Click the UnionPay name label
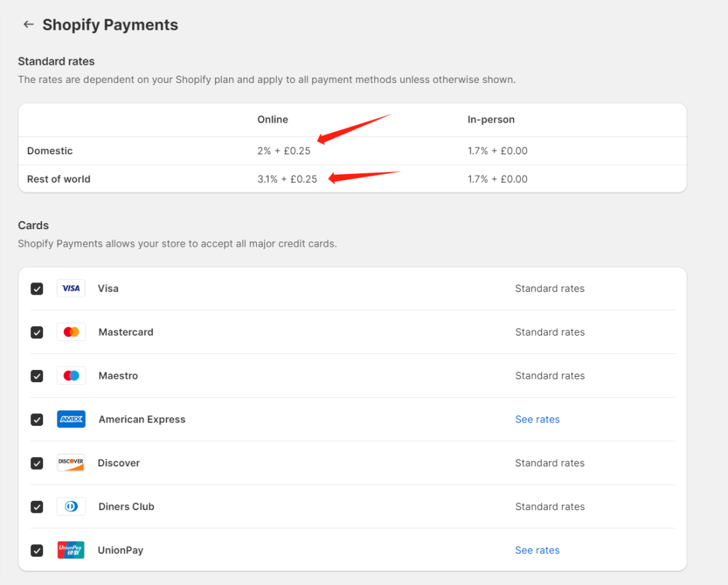This screenshot has height=585, width=728. pos(120,550)
